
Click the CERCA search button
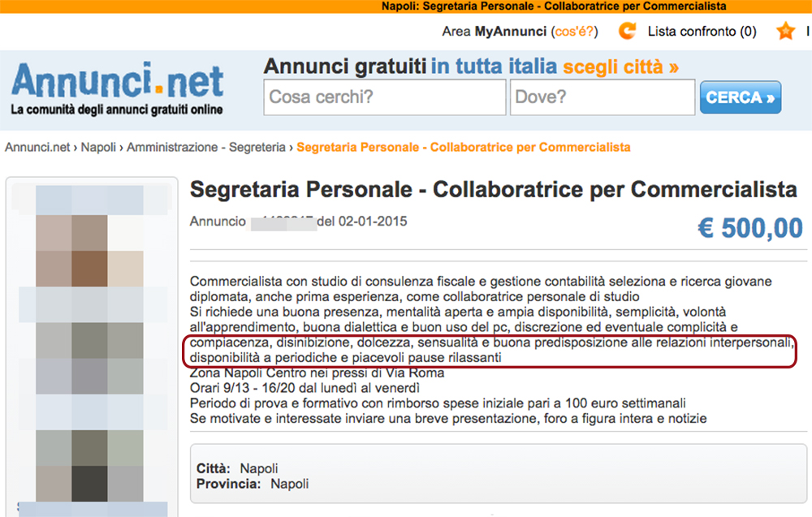tap(741, 97)
